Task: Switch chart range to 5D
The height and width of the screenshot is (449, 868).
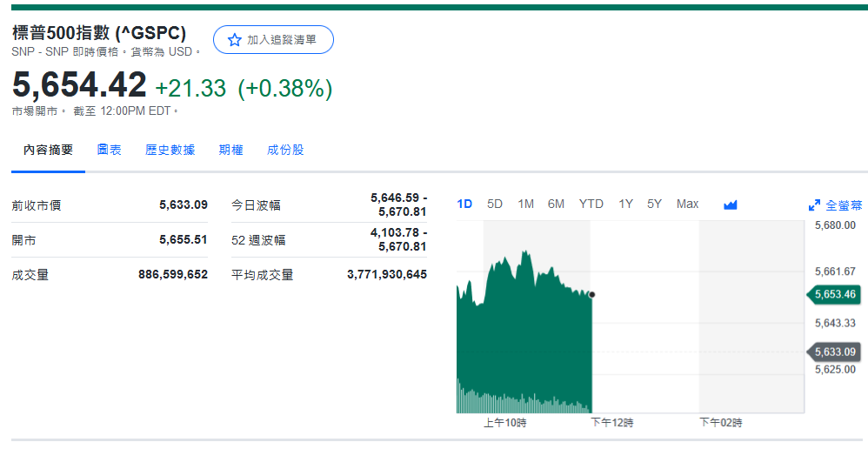Action: pos(495,204)
